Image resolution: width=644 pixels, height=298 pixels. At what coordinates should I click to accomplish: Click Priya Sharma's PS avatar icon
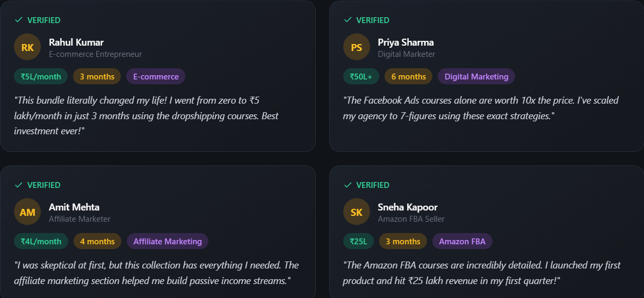[x=357, y=47]
